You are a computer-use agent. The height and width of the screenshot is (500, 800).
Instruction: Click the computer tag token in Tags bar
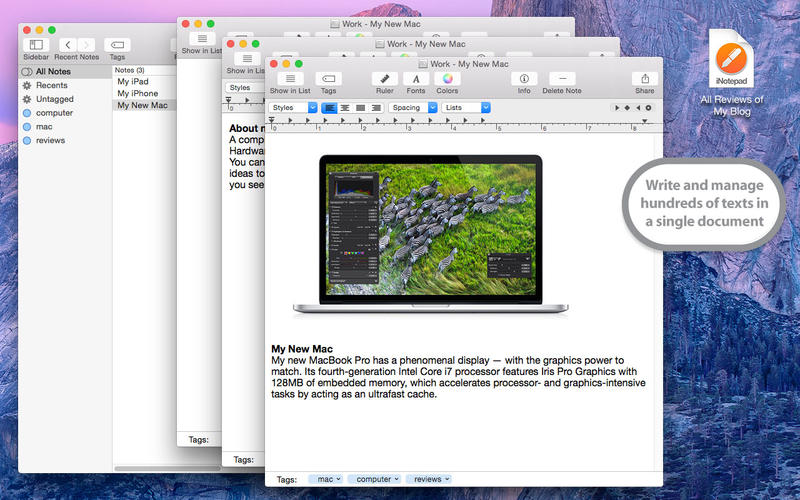[x=374, y=480]
